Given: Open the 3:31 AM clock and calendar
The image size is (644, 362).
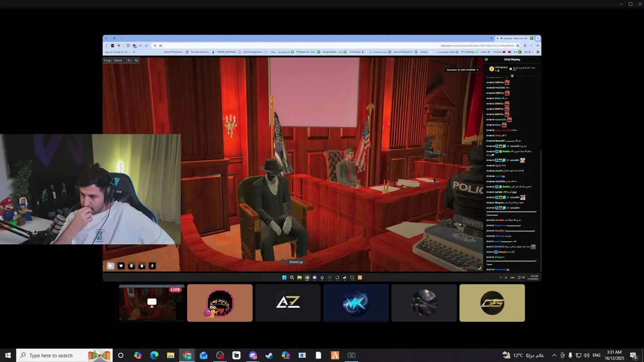Looking at the screenshot, I should (614, 355).
